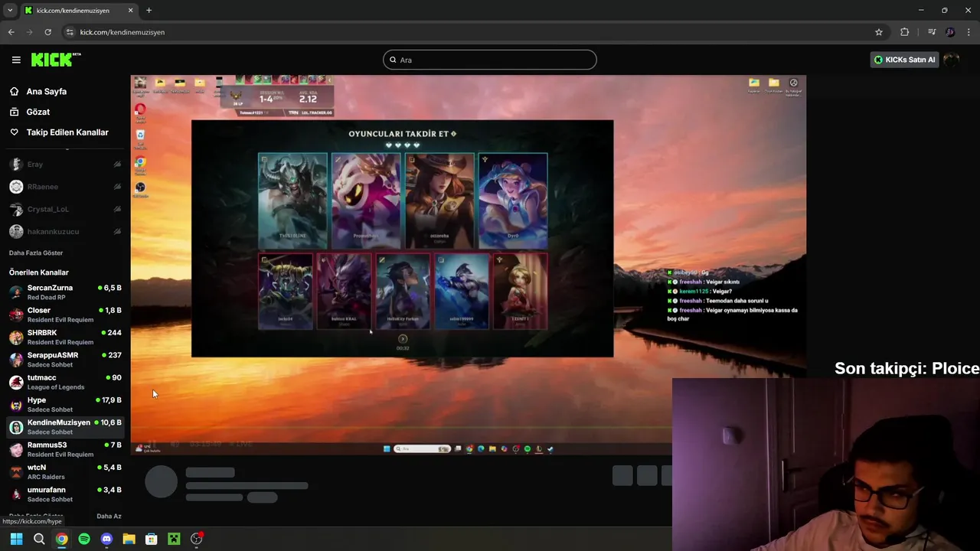
Task: Open recommended channel umurafann
Action: [65, 494]
